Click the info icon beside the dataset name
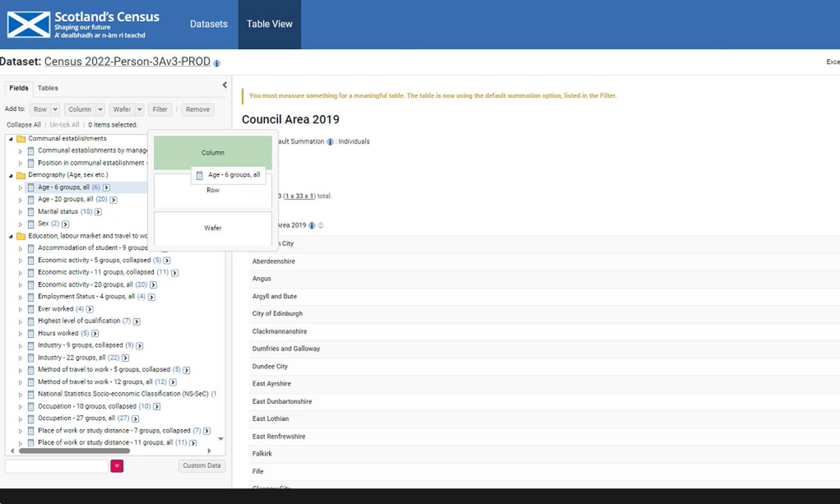 [217, 63]
